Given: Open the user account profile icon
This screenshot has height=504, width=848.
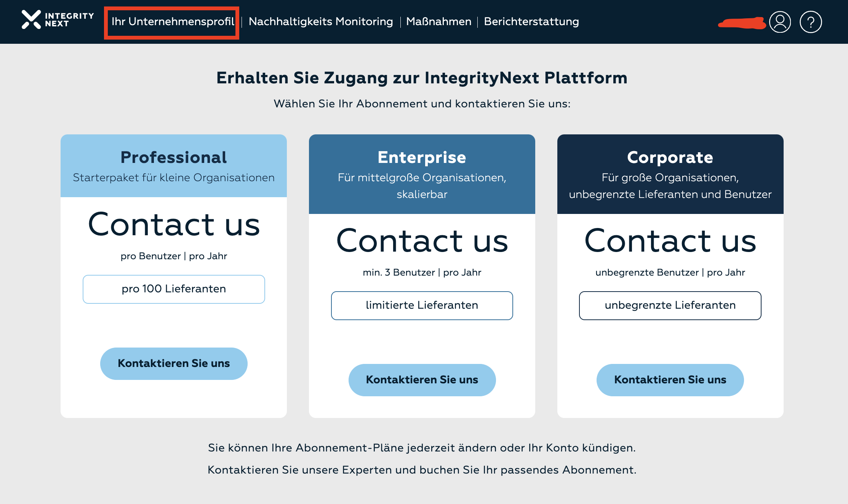Looking at the screenshot, I should [780, 22].
